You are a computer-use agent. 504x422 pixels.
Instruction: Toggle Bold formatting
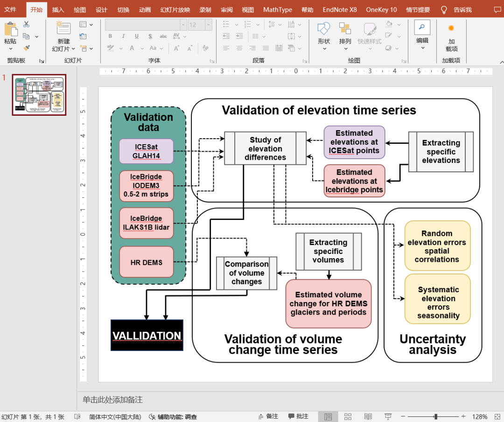pyautogui.click(x=110, y=36)
